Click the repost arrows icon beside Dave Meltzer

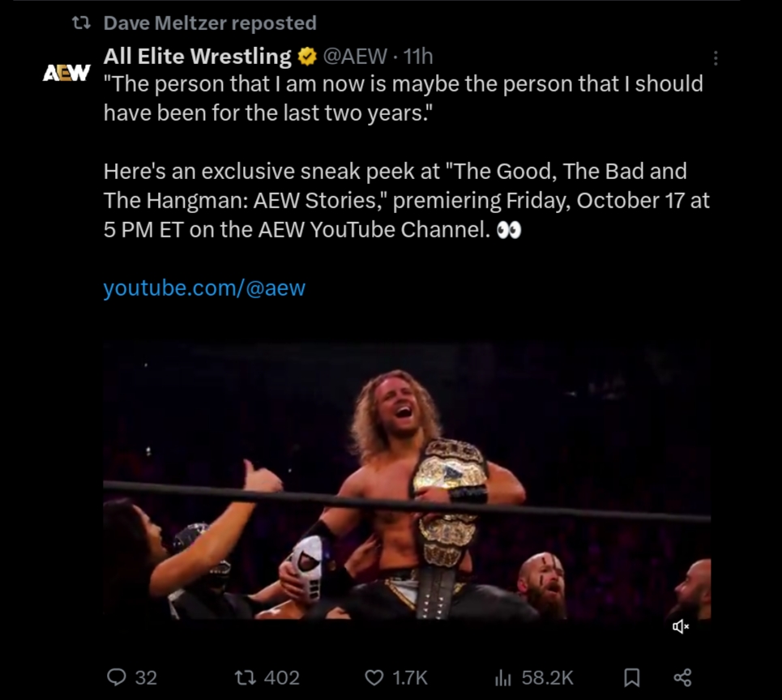(80, 23)
